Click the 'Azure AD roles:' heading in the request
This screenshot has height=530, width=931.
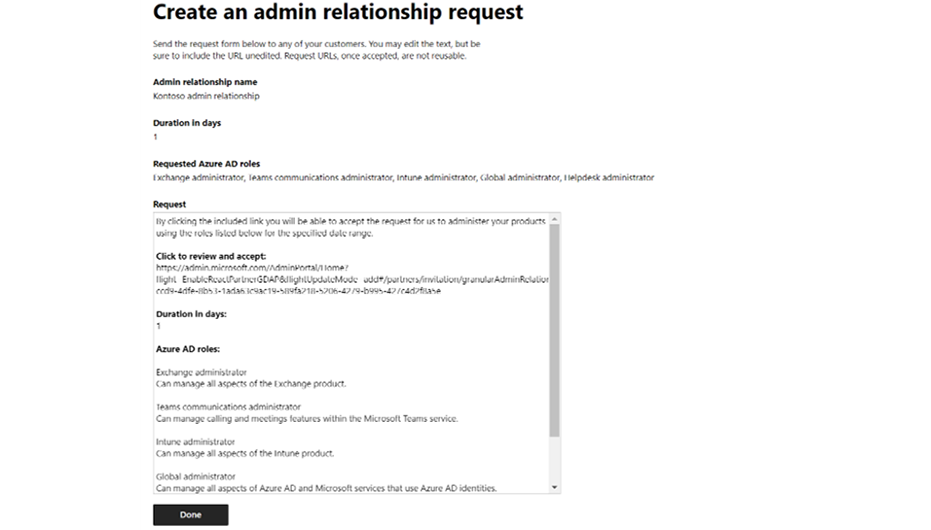(188, 349)
